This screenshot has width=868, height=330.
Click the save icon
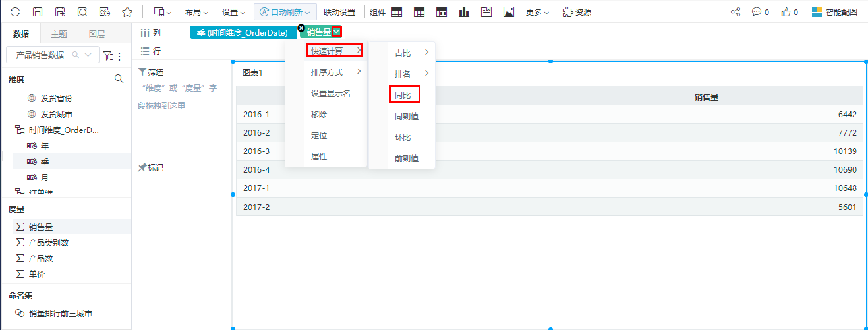[x=38, y=12]
